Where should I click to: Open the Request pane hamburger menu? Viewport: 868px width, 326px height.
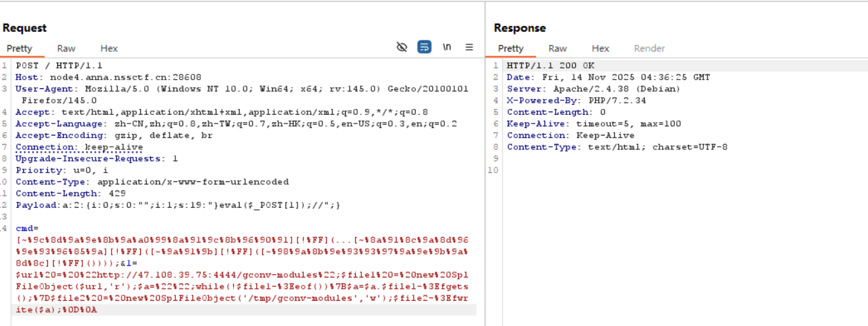click(469, 47)
